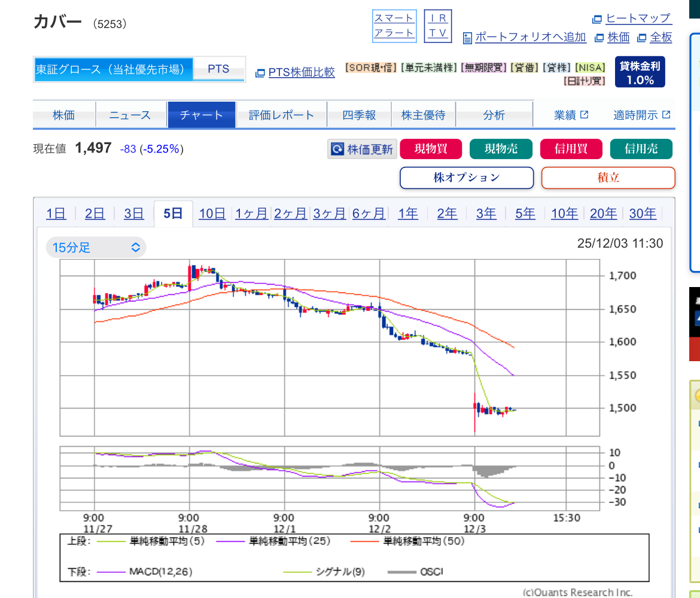Image resolution: width=700 pixels, height=598 pixels.
Task: Select 東証グロース market toggle
Action: pyautogui.click(x=114, y=69)
